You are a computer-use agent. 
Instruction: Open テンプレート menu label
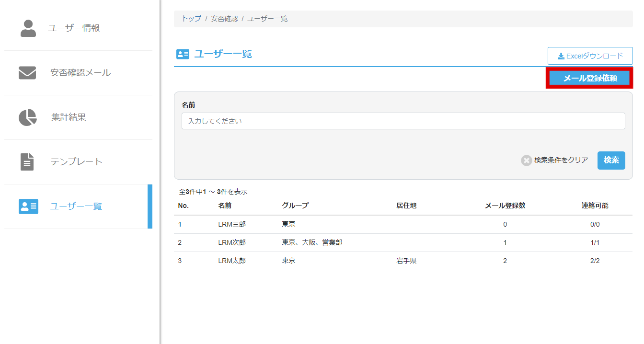coord(76,162)
